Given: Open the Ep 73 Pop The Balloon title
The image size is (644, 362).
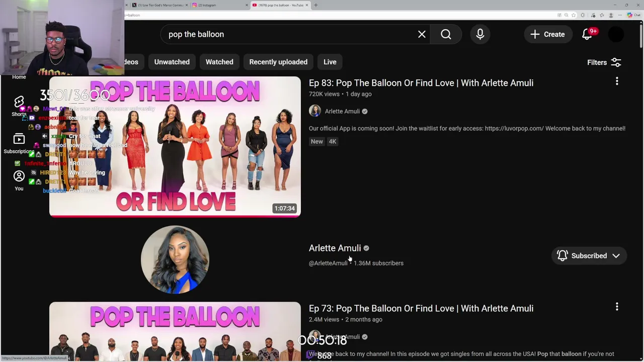Looking at the screenshot, I should pyautogui.click(x=421, y=308).
